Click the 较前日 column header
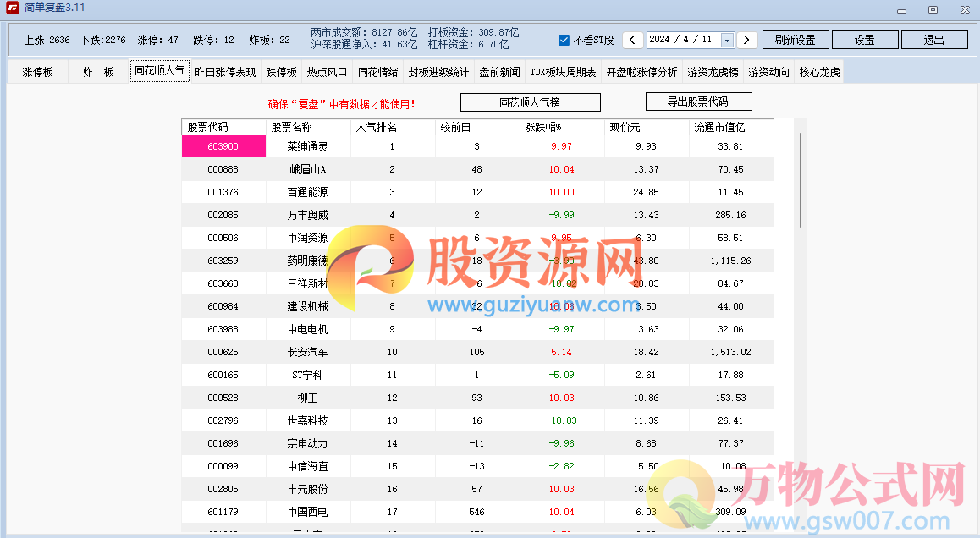The width and height of the screenshot is (980, 538). coord(477,127)
